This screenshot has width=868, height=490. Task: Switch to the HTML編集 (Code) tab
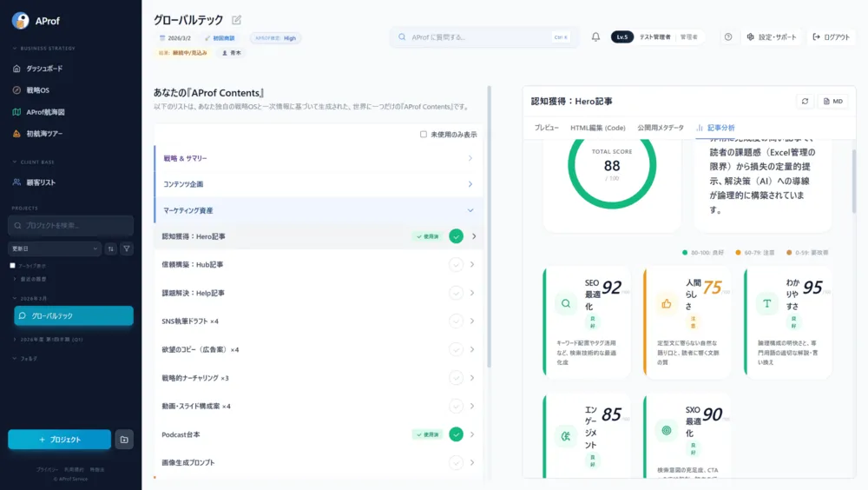click(x=597, y=128)
